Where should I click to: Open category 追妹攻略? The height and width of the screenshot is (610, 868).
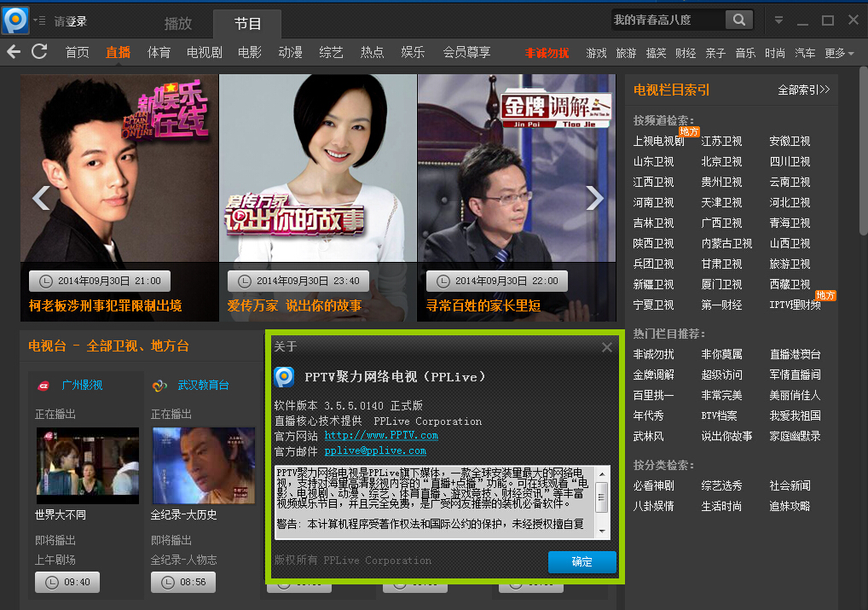pos(790,507)
